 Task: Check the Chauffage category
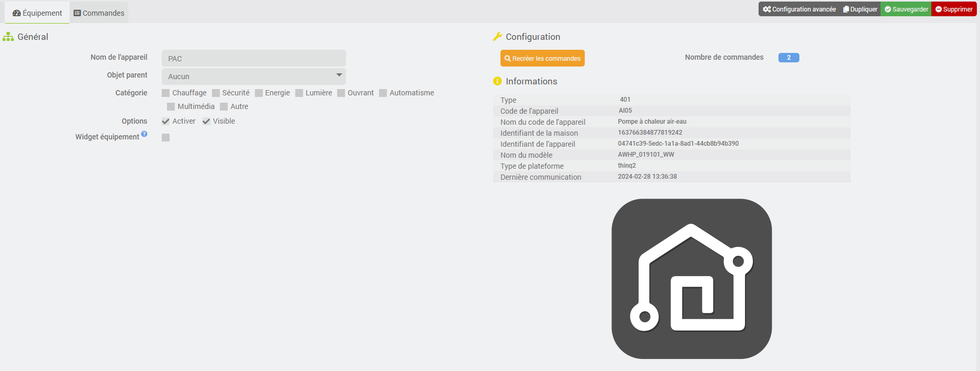[x=166, y=93]
